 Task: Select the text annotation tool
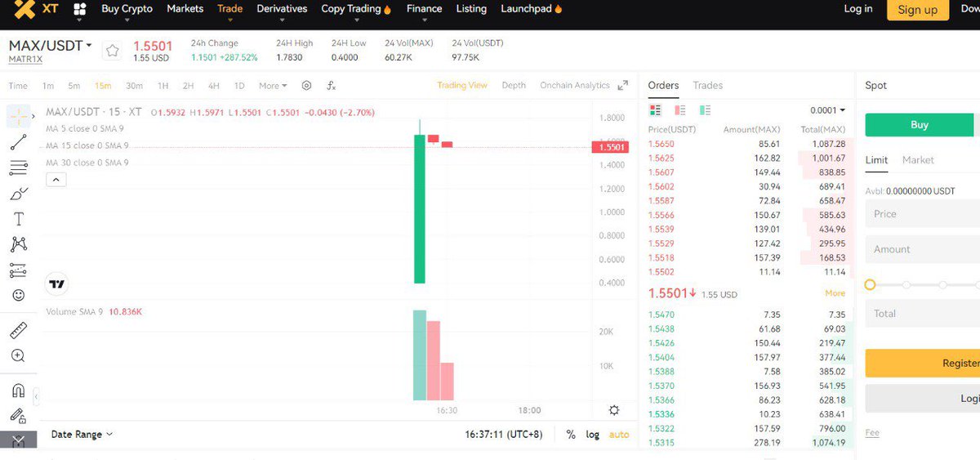point(18,219)
